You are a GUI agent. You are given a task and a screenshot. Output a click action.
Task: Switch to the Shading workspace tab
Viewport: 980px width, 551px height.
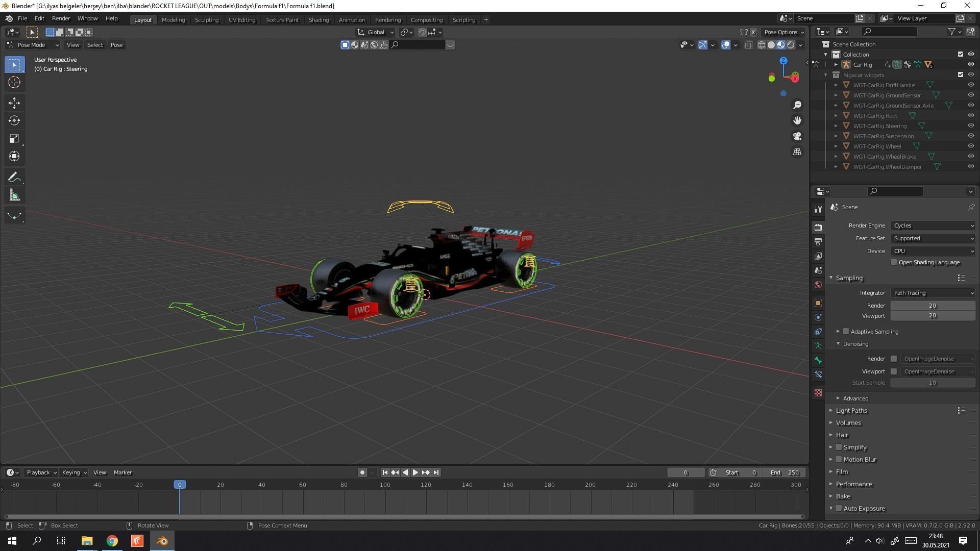tap(318, 20)
